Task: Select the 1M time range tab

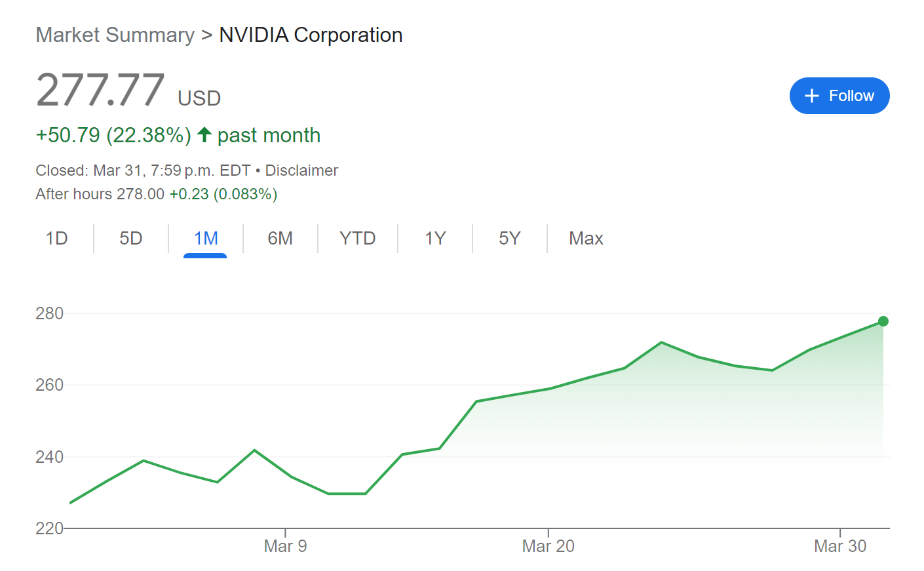Action: click(x=206, y=238)
